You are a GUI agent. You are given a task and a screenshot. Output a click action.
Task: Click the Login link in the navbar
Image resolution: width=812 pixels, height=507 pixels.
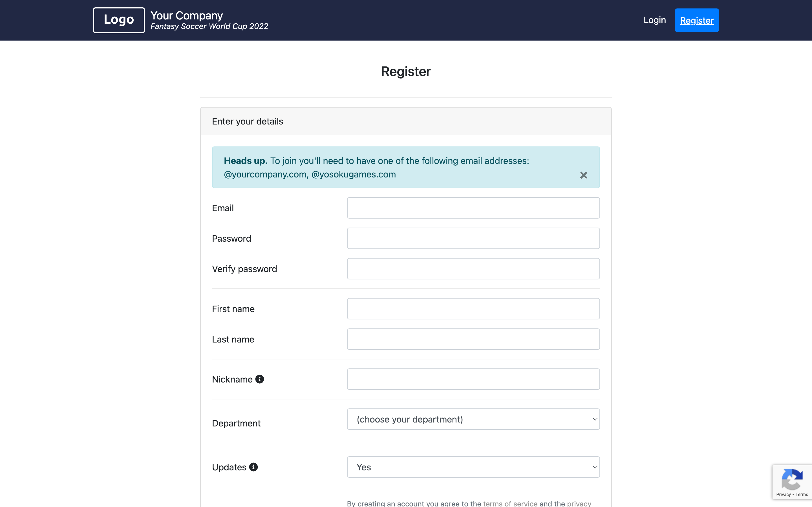(x=654, y=20)
